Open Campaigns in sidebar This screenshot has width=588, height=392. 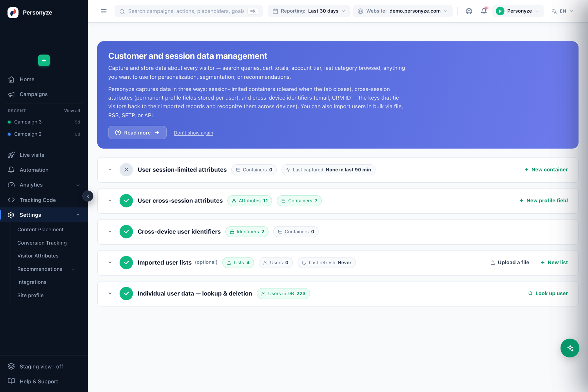point(44,94)
